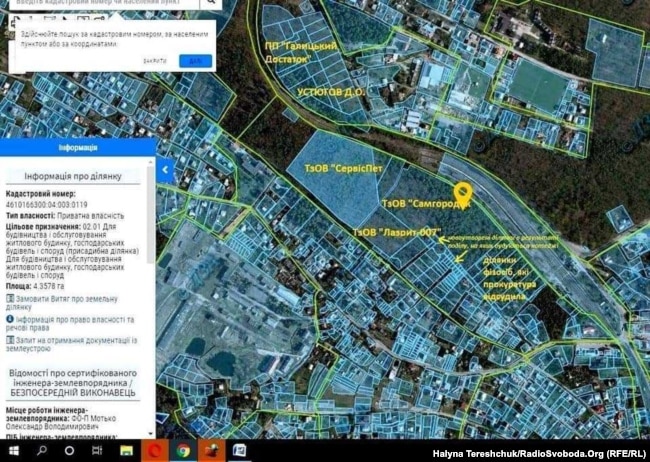Click the ПП "Галицький Достаток" map label
The image size is (650, 462).
(x=301, y=52)
